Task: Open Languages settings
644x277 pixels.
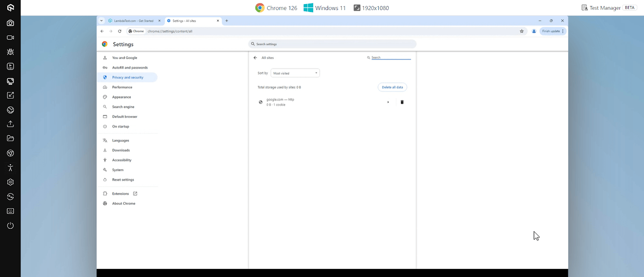Action: point(121,141)
